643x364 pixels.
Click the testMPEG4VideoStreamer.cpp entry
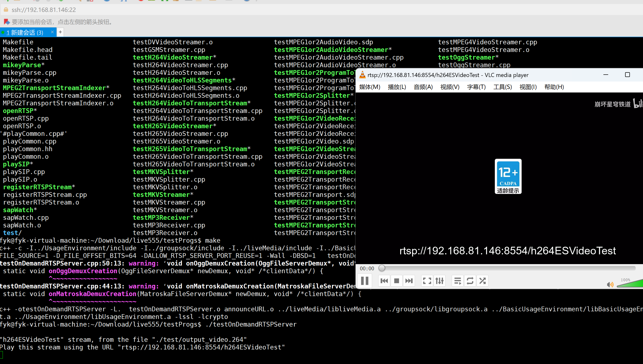click(x=487, y=42)
